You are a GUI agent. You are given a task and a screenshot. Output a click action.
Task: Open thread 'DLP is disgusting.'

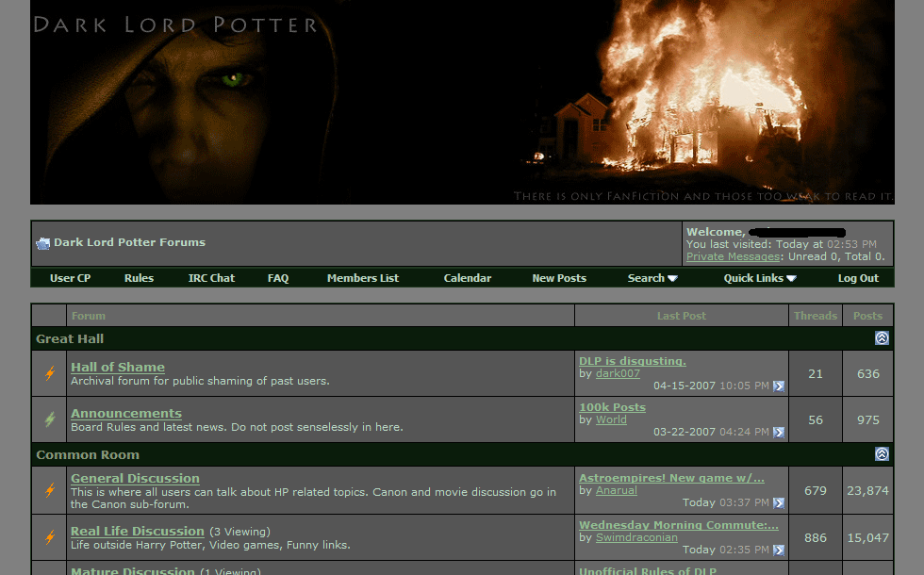coord(633,361)
